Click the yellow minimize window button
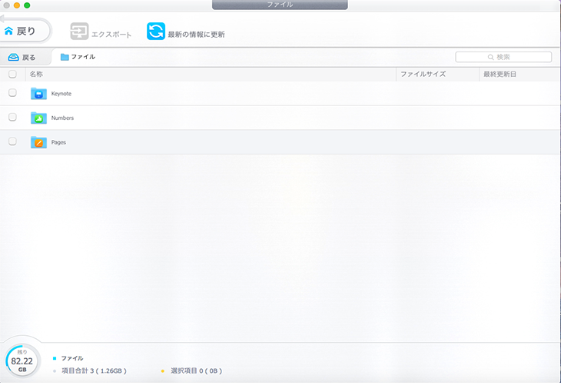This screenshot has width=561, height=392. point(16,5)
